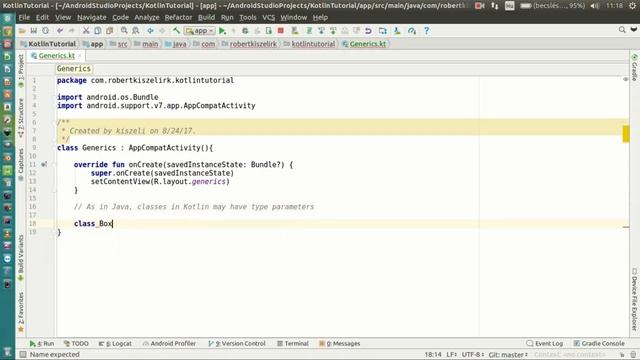The width and height of the screenshot is (640, 360).
Task: Open the TODO tool window
Action: click(x=76, y=344)
